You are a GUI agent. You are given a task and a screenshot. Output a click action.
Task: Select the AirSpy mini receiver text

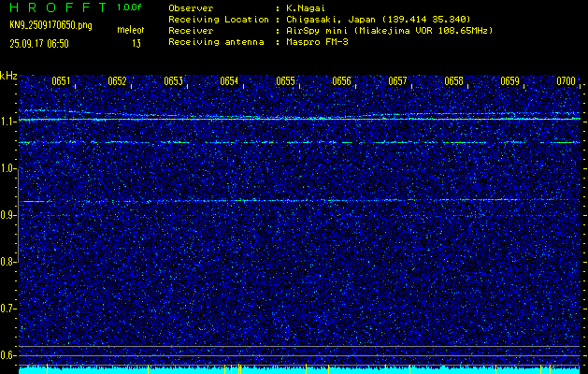(x=389, y=30)
